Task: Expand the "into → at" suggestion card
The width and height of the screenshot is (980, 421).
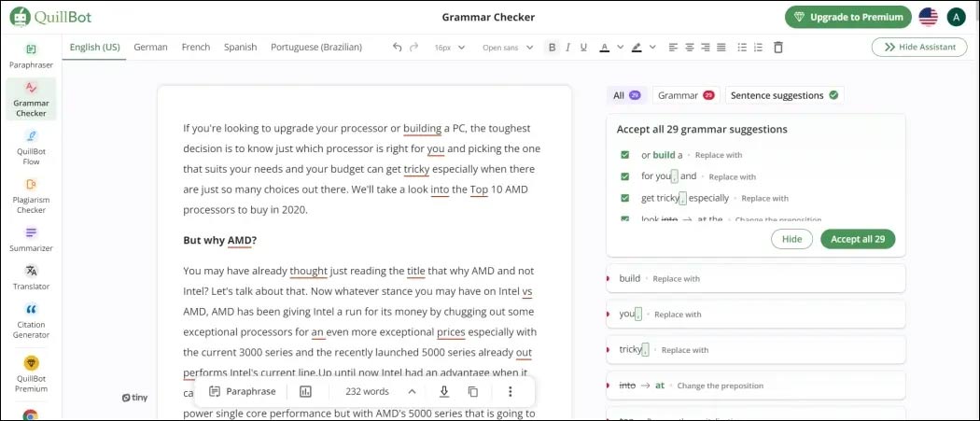Action: [756, 386]
